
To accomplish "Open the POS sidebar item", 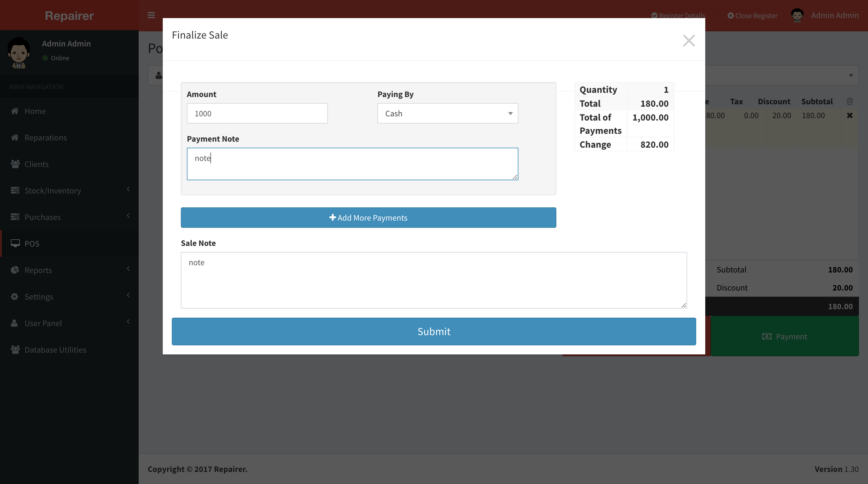I will [x=69, y=244].
